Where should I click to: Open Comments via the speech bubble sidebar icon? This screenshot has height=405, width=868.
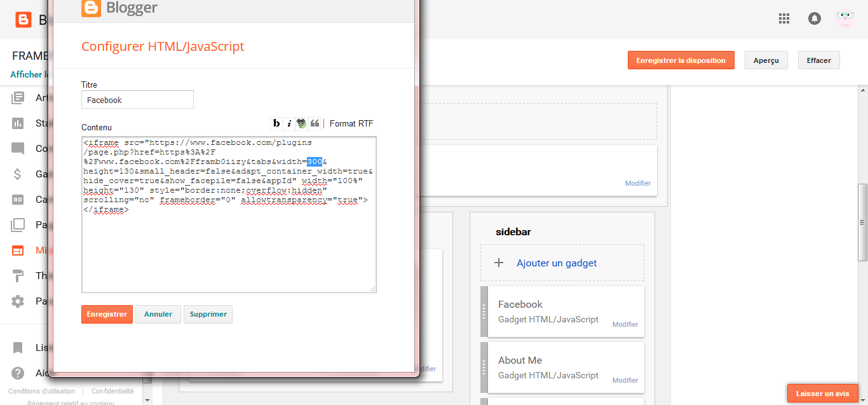[x=18, y=149]
